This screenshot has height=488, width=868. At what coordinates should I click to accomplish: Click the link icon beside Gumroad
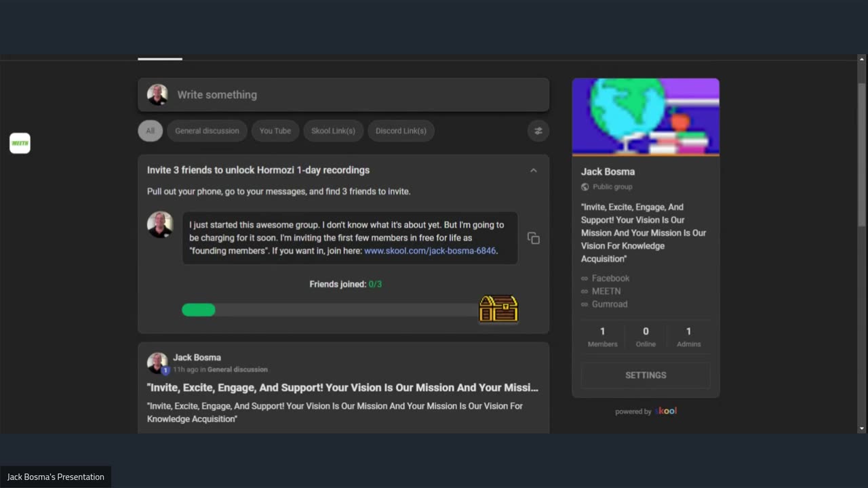pyautogui.click(x=585, y=304)
